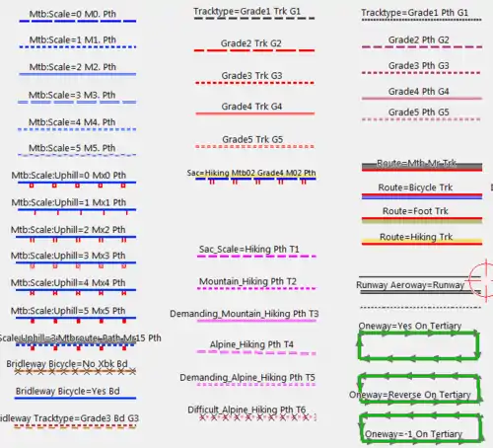Select the Bridleway Bicycle=Yes Bd label

pyautogui.click(x=67, y=391)
